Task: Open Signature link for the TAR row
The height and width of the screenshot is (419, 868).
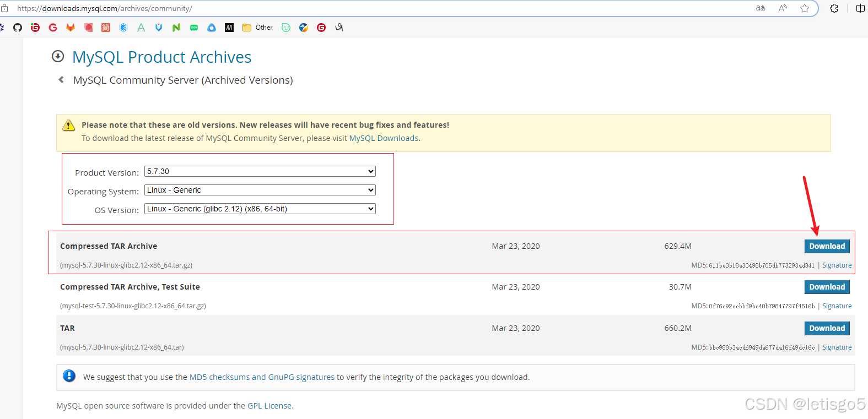Action: point(837,347)
